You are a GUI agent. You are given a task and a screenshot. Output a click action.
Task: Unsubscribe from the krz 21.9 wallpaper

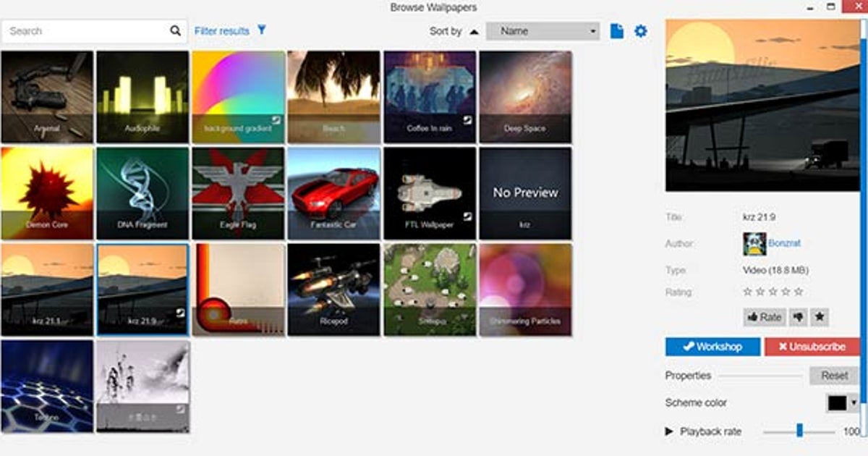(812, 347)
